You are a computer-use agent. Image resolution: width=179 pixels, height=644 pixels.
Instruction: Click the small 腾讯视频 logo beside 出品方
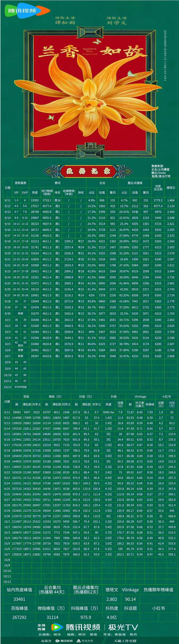click(x=64, y=641)
